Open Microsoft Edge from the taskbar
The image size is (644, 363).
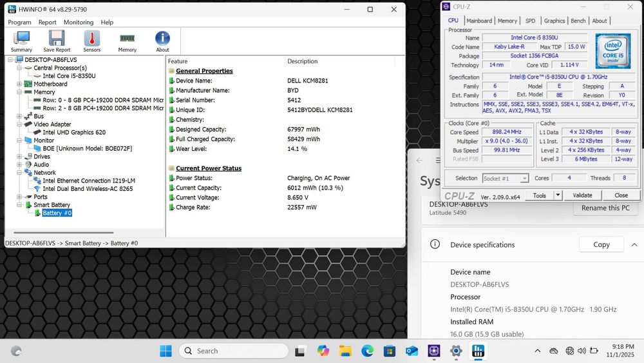(368, 351)
